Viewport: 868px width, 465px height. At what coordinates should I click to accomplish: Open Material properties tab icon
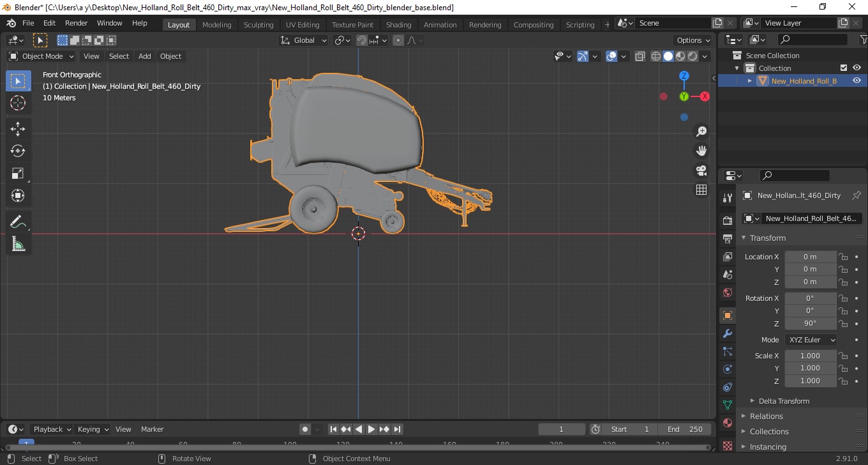727,423
